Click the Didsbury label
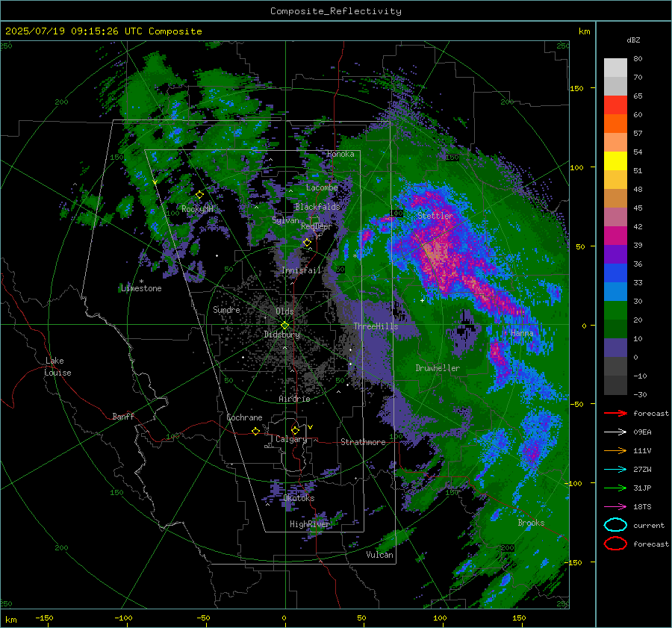672x628 pixels. point(282,335)
